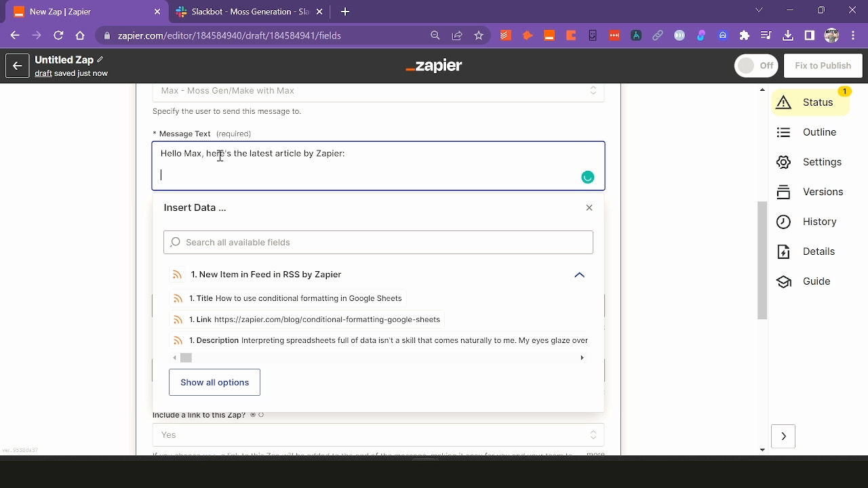Open a new browser tab with plus button
The image size is (868, 488).
point(344,12)
